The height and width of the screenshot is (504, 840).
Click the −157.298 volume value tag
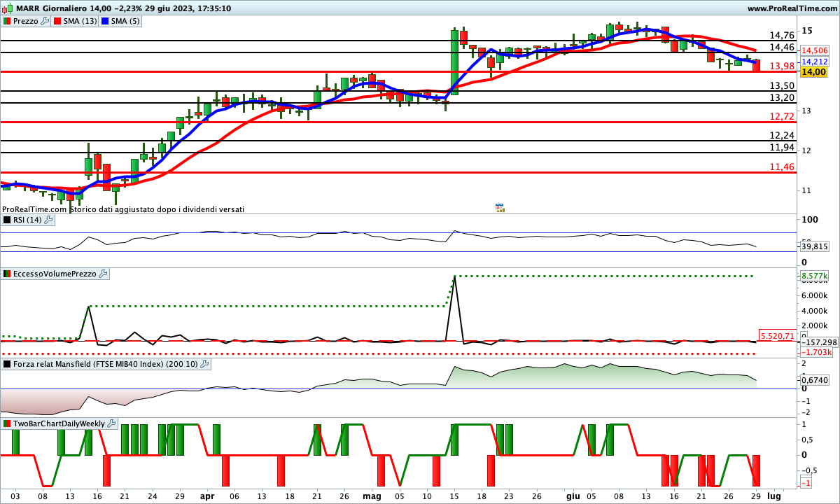point(819,342)
